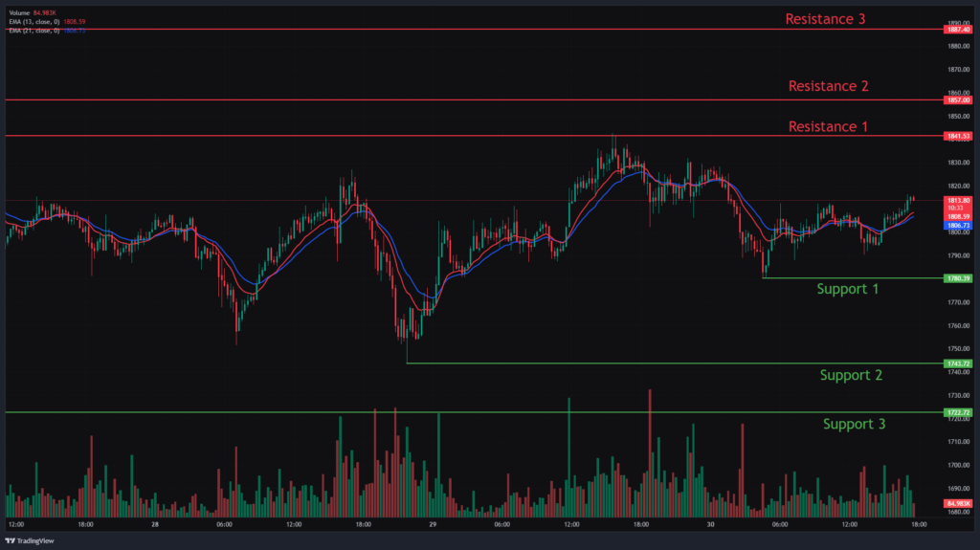The width and height of the screenshot is (980, 550).
Task: Select the EMA (13, close, 0) legend
Action: 47,21
